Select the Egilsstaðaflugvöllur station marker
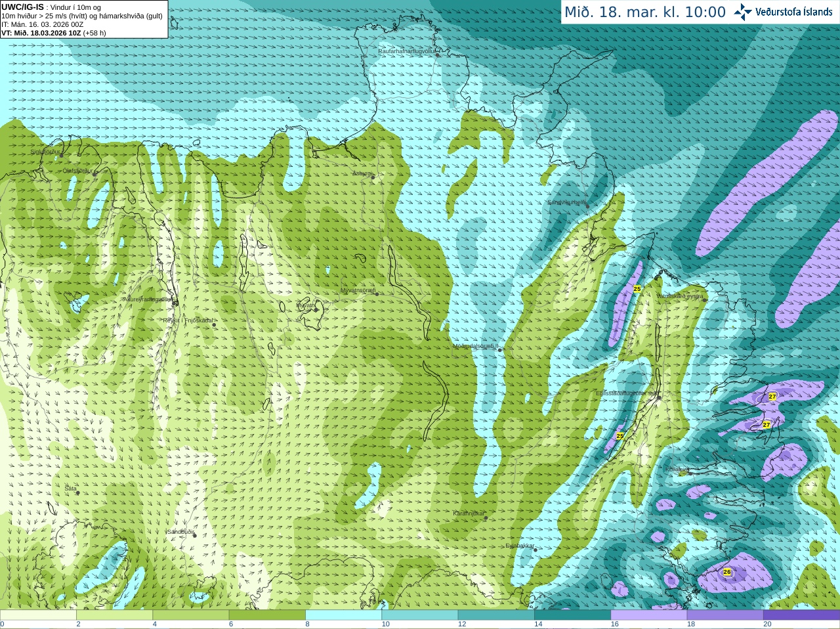This screenshot has width=840, height=629. pos(659,397)
